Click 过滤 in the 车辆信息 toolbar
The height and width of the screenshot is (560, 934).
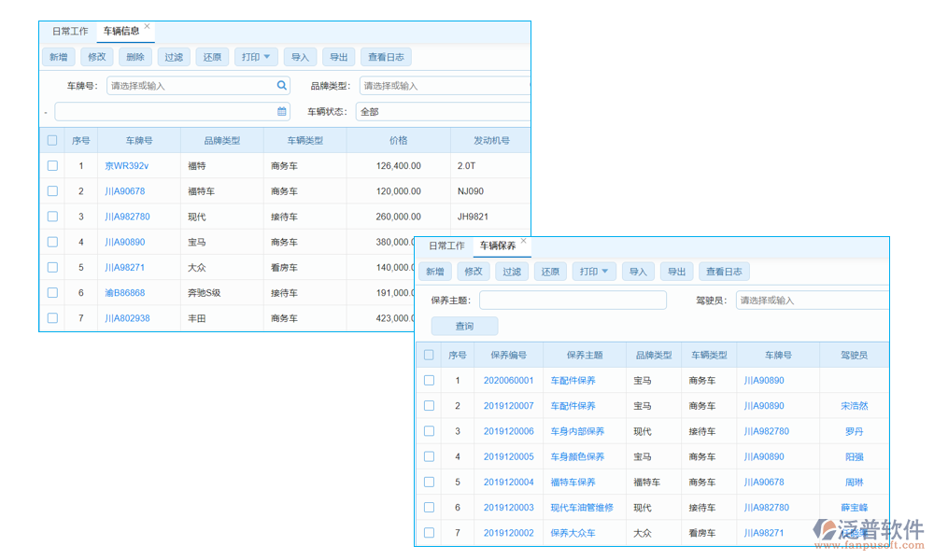point(173,56)
